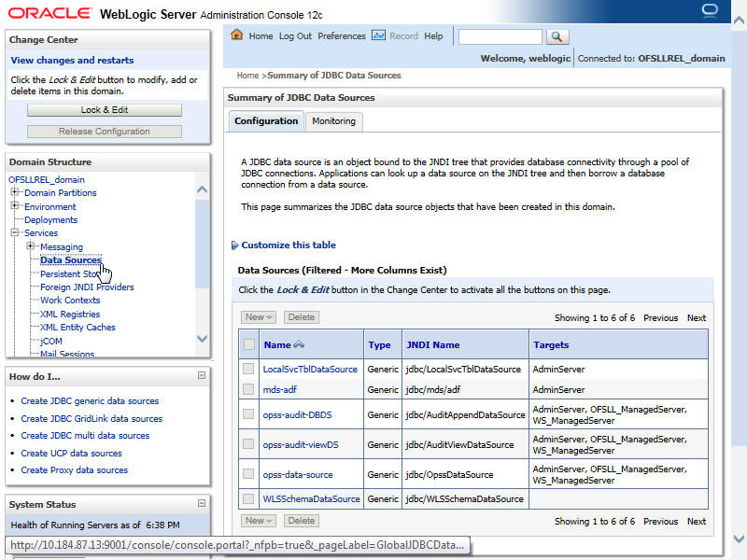Image resolution: width=747 pixels, height=560 pixels.
Task: Expand the Domain Partitions tree node
Action: click(x=15, y=192)
